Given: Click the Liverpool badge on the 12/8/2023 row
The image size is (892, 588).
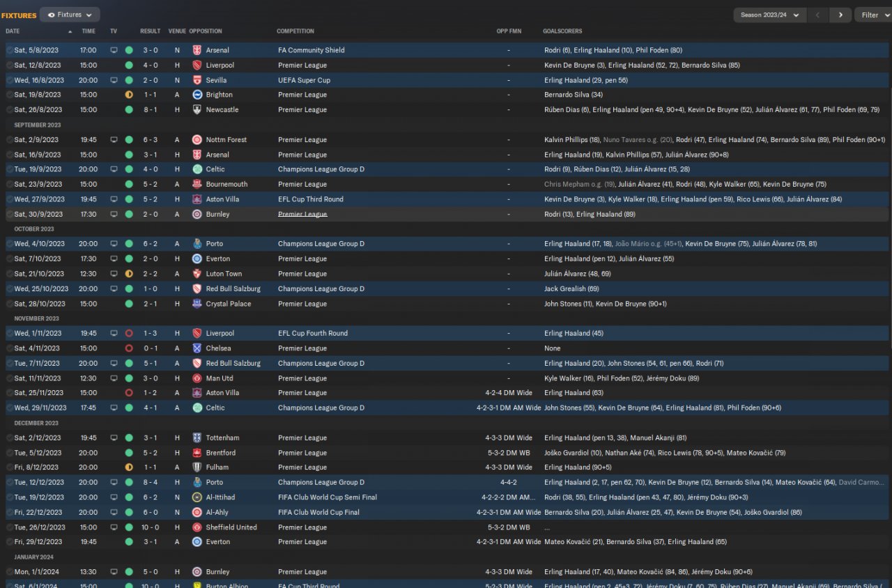Looking at the screenshot, I should pyautogui.click(x=197, y=65).
